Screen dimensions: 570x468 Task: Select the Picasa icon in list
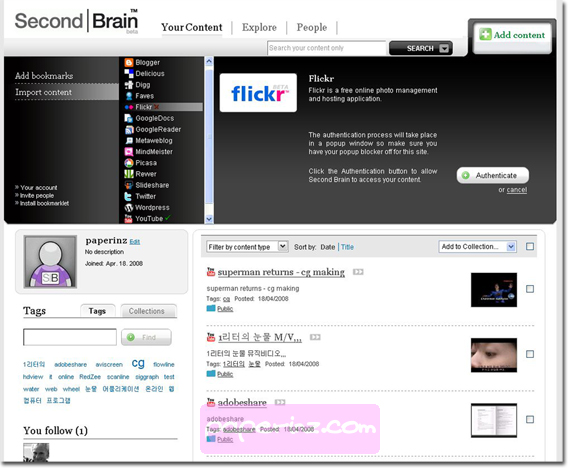[x=129, y=163]
